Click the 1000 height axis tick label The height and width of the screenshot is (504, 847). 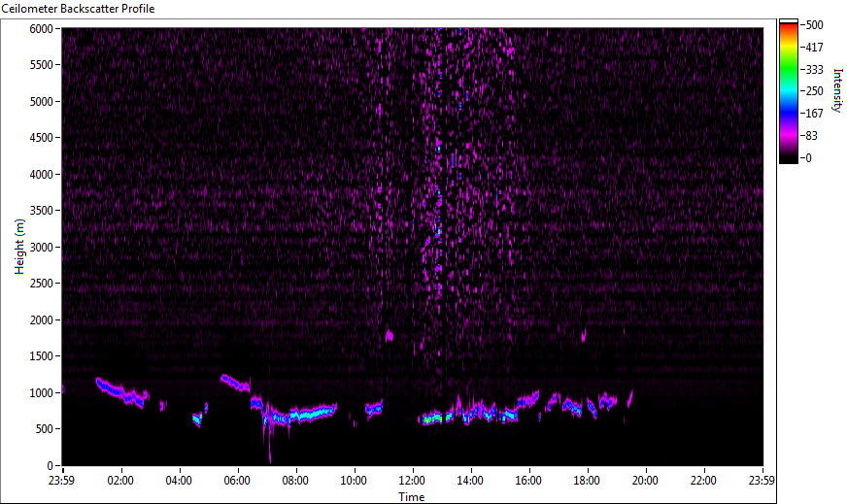[x=41, y=393]
